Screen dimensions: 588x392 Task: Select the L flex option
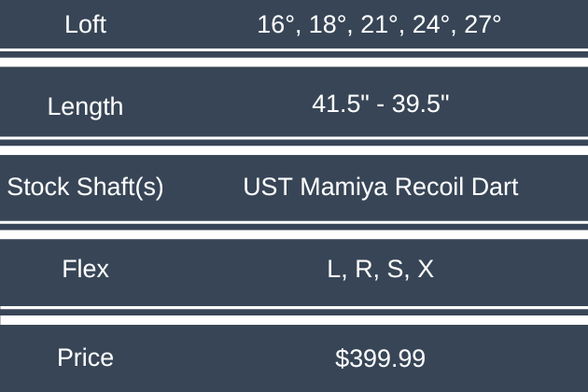tap(334, 270)
